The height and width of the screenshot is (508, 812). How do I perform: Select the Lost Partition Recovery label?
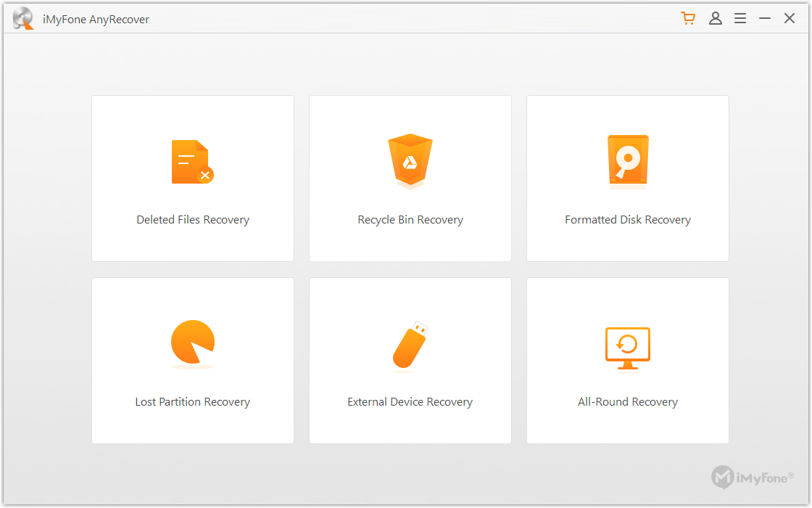pos(193,402)
